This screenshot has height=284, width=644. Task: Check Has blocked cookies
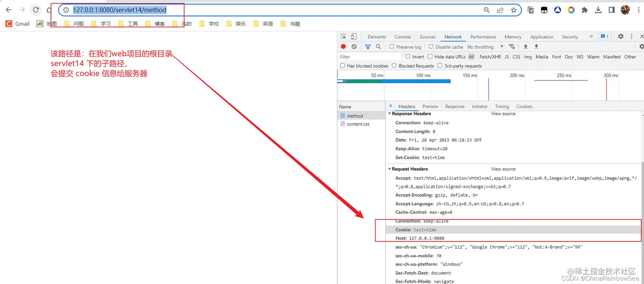click(x=342, y=66)
